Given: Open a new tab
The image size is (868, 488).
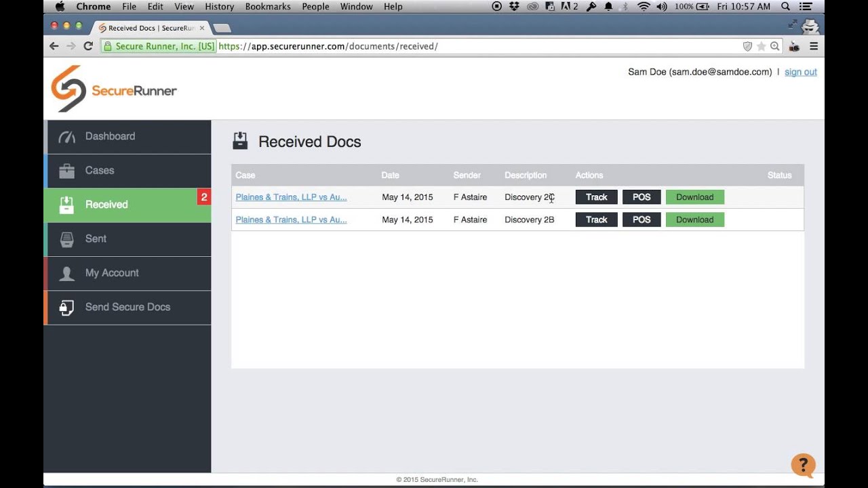Looking at the screenshot, I should click(222, 28).
